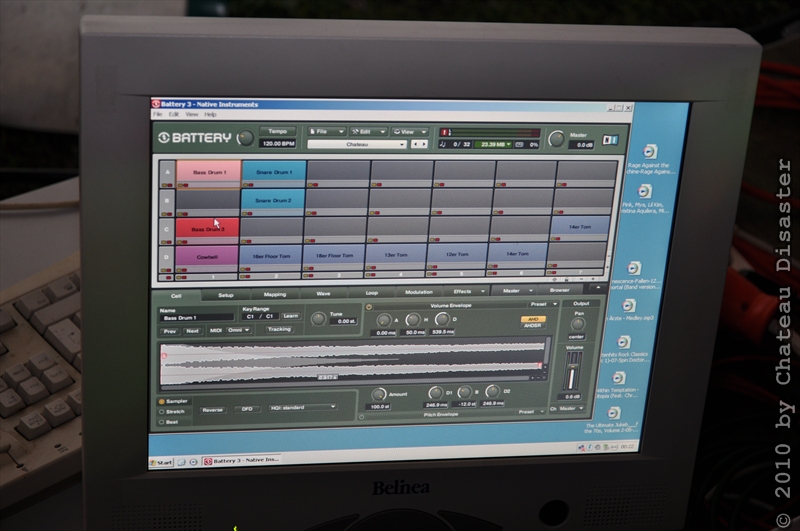
Task: Click the cell Name input field
Action: point(196,318)
